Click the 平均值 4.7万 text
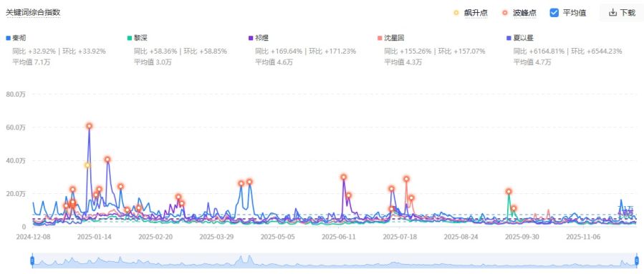 click(532, 62)
